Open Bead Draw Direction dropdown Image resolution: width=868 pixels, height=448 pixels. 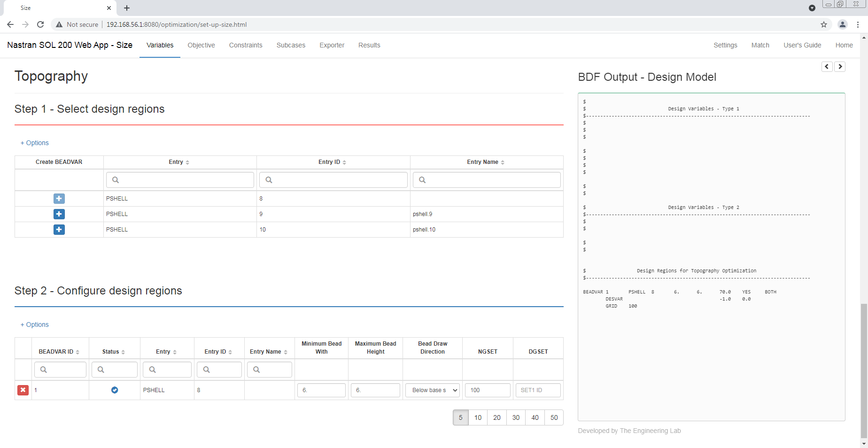tap(432, 390)
